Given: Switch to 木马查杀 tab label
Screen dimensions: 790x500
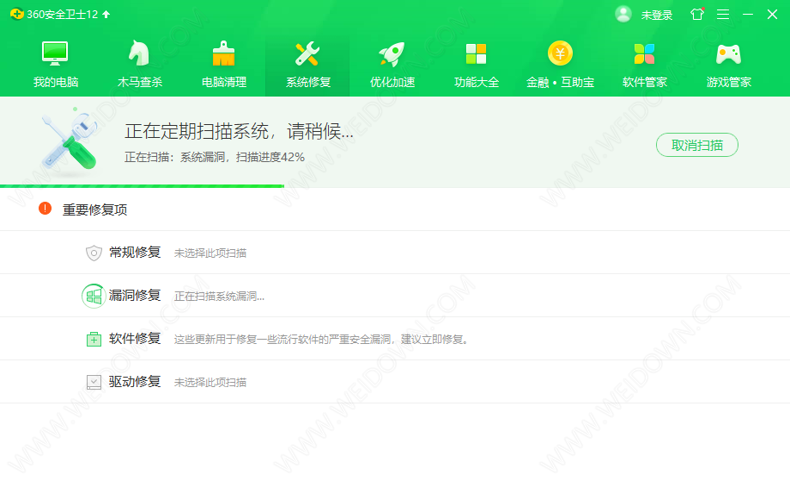Looking at the screenshot, I should pos(140,82).
